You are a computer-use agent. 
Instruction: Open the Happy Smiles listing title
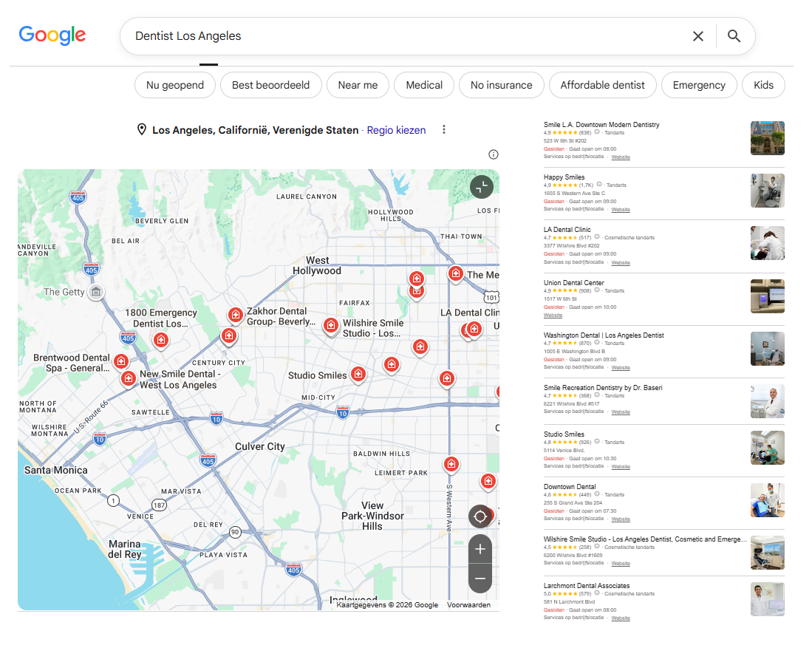pyautogui.click(x=564, y=177)
